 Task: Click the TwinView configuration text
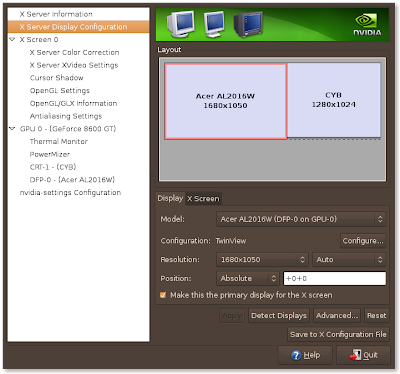pos(231,241)
